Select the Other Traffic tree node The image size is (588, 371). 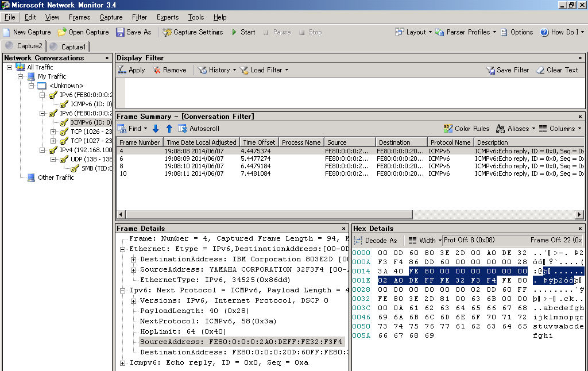[56, 177]
